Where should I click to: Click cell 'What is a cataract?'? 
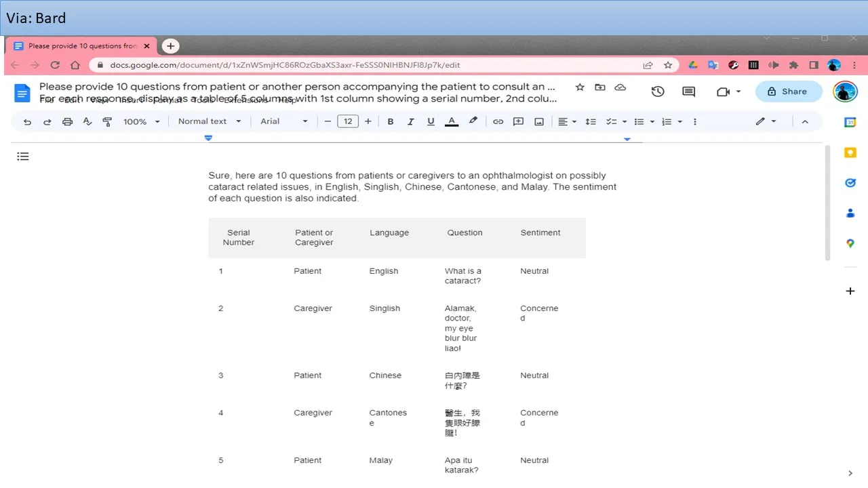463,276
